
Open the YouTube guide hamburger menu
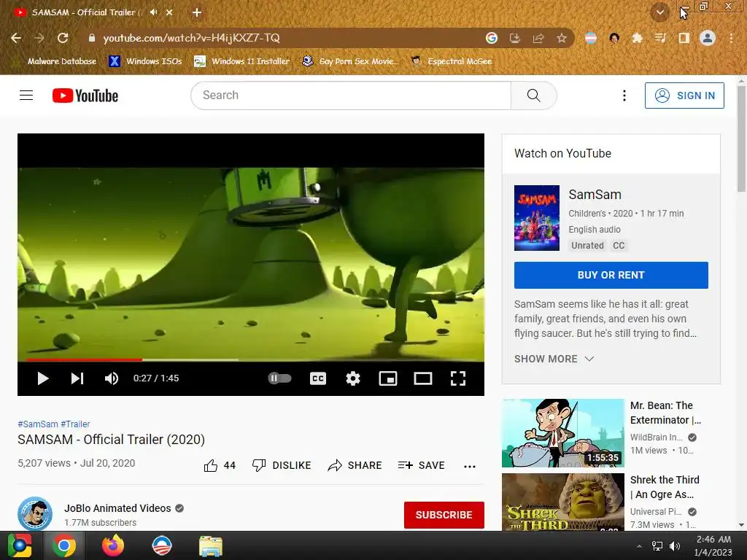coord(26,96)
